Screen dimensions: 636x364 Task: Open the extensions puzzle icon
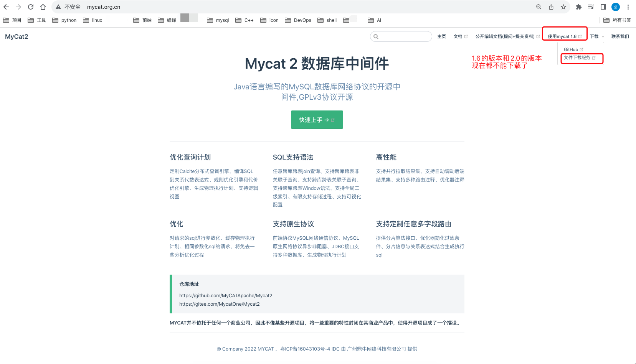coord(579,7)
